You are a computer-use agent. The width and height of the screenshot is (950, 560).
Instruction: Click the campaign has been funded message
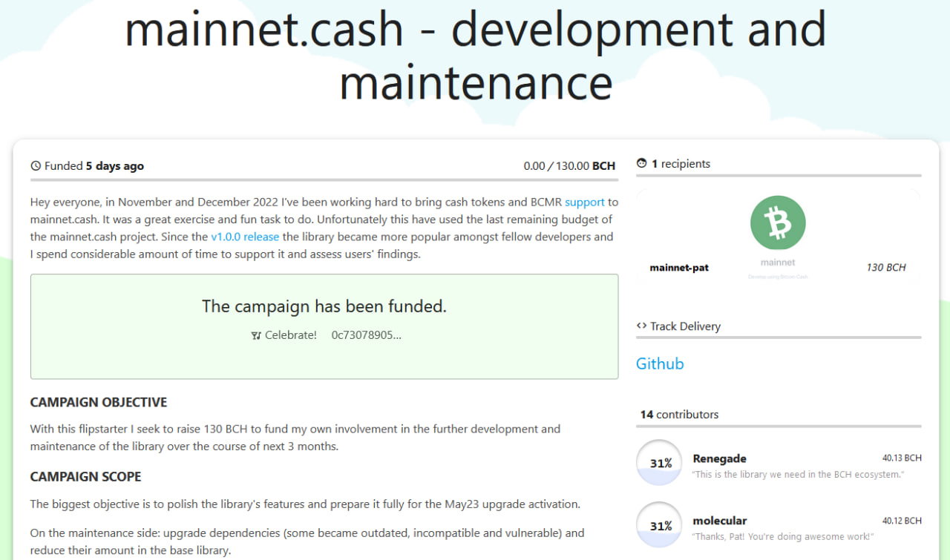pos(324,306)
